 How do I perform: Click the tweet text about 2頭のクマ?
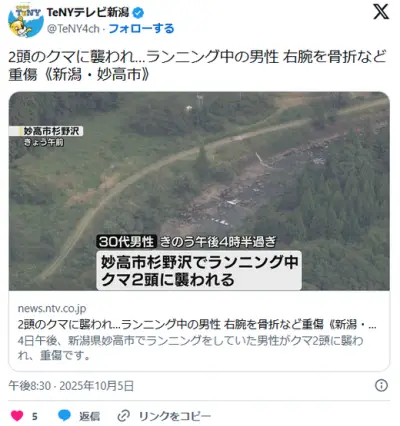[197, 66]
